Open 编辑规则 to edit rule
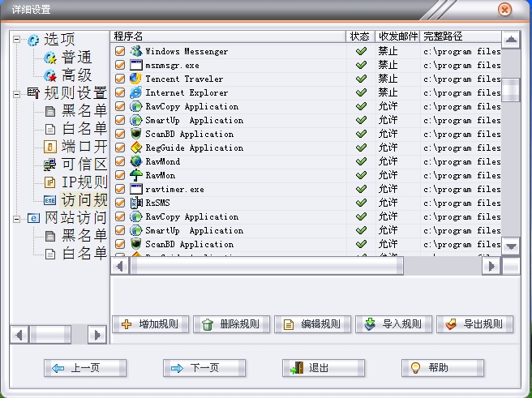 point(312,324)
